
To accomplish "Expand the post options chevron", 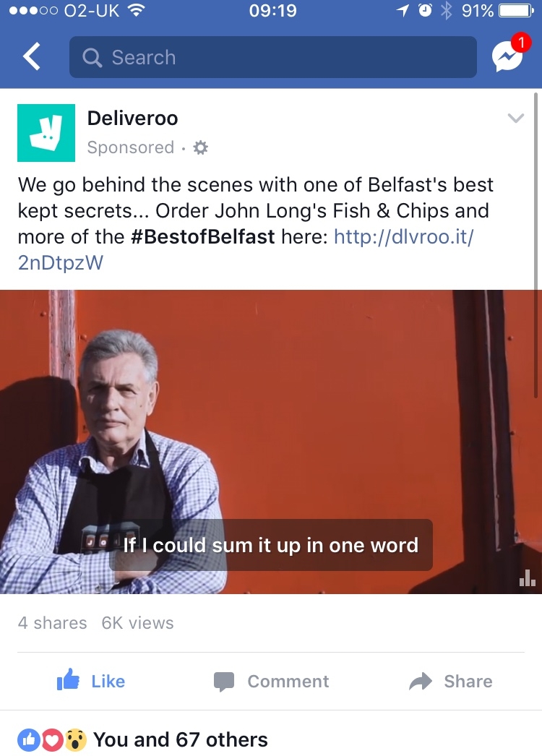I will click(x=515, y=118).
